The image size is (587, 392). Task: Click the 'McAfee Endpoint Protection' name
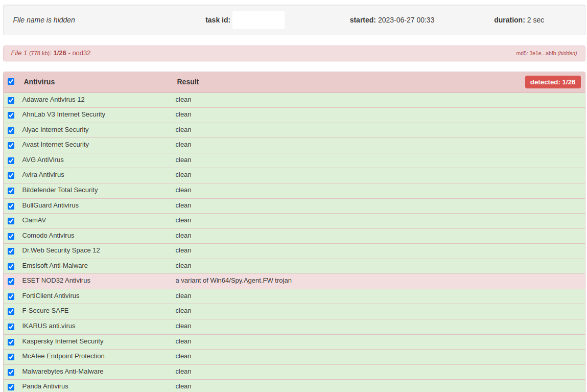63,356
